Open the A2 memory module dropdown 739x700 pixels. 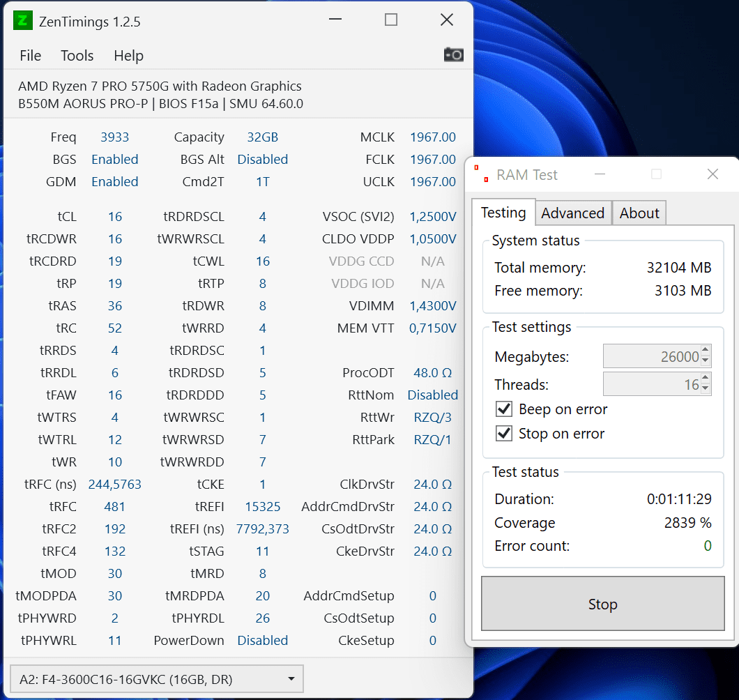point(156,679)
